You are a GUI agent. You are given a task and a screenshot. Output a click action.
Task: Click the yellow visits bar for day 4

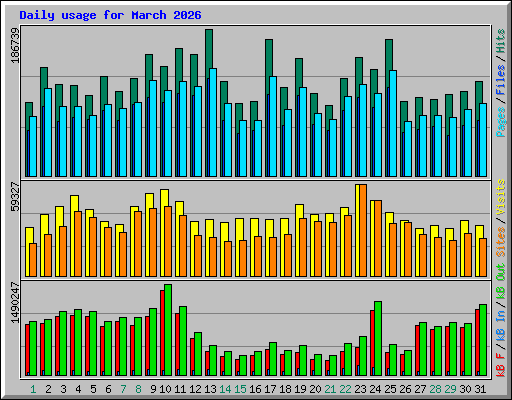[x=74, y=203]
